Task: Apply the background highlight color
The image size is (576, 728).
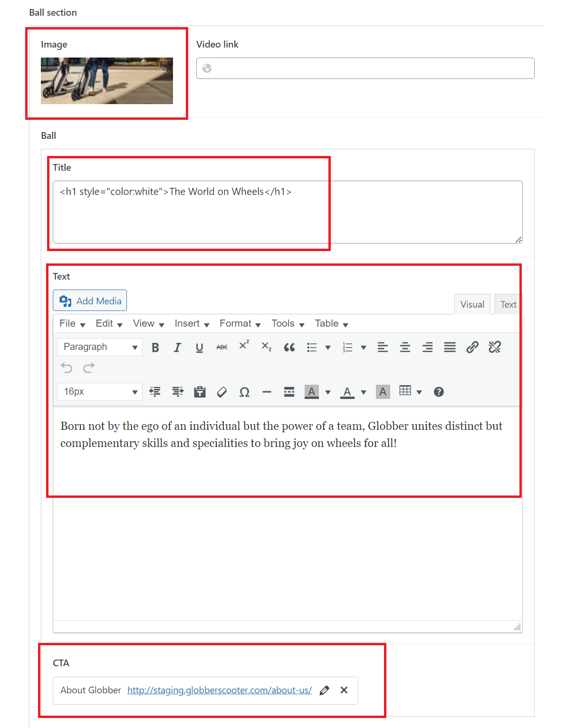Action: tap(312, 392)
